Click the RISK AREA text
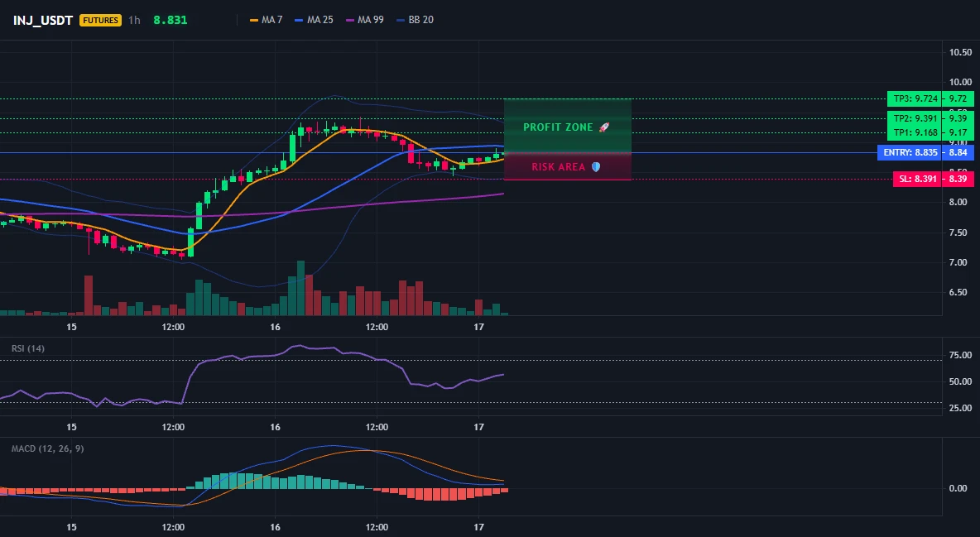This screenshot has height=537, width=980. pos(559,167)
